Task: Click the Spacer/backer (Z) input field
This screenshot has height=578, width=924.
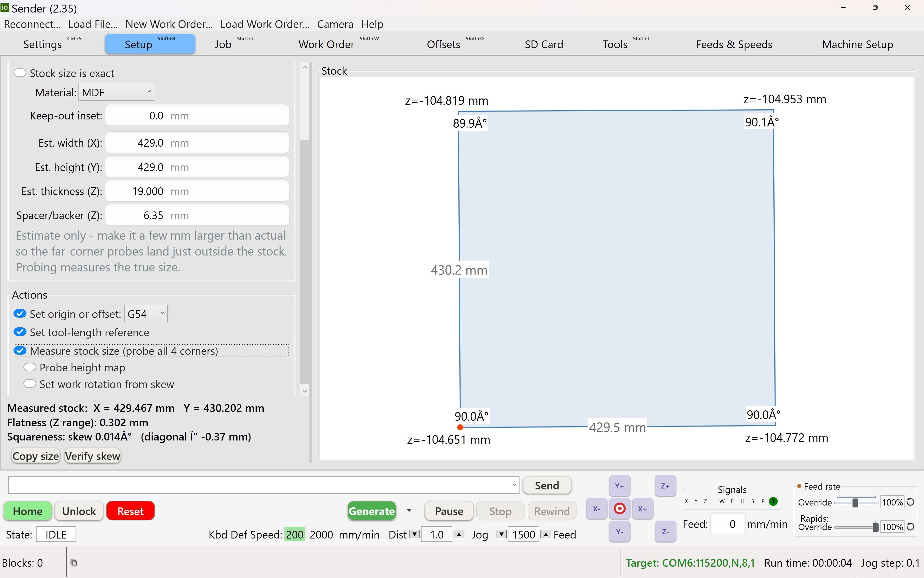Action: click(197, 215)
